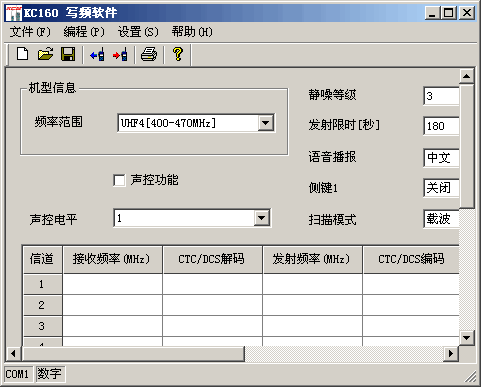Open the 侧键1 combo box showing 关闭
The height and width of the screenshot is (387, 481).
tap(441, 188)
